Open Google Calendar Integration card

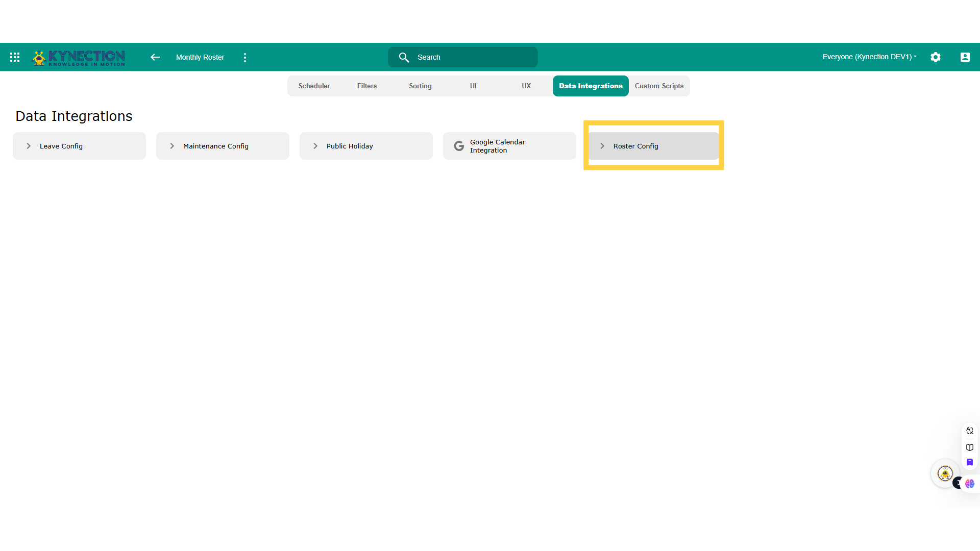click(x=509, y=146)
